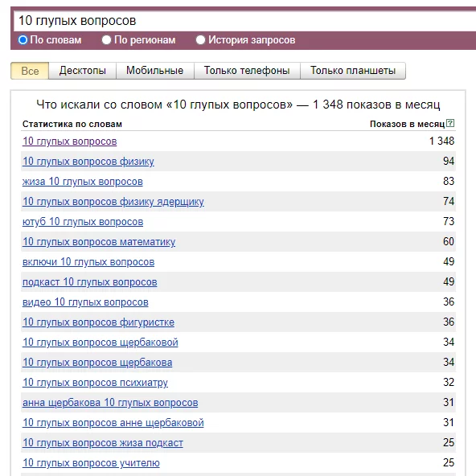Screen dimensions: 476x476
Task: Select the Все tab
Action: (x=30, y=71)
